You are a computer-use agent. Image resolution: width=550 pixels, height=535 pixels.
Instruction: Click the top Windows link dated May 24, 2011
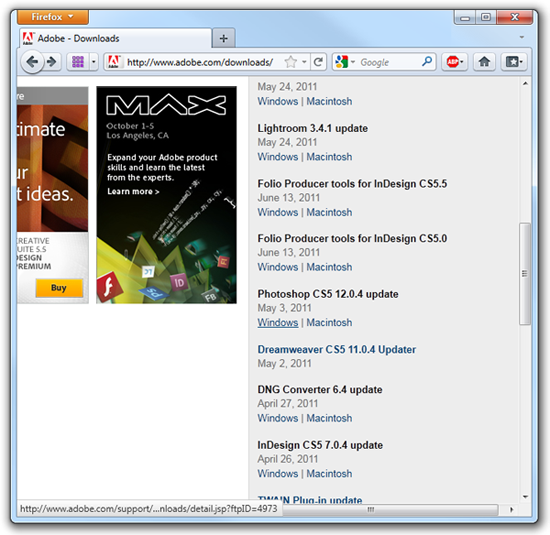pyautogui.click(x=277, y=101)
